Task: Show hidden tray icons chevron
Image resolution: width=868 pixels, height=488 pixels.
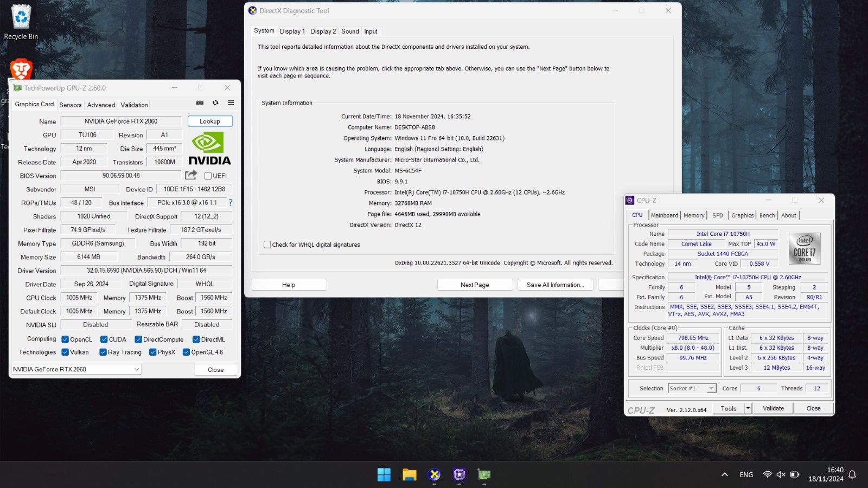Action: tap(724, 474)
